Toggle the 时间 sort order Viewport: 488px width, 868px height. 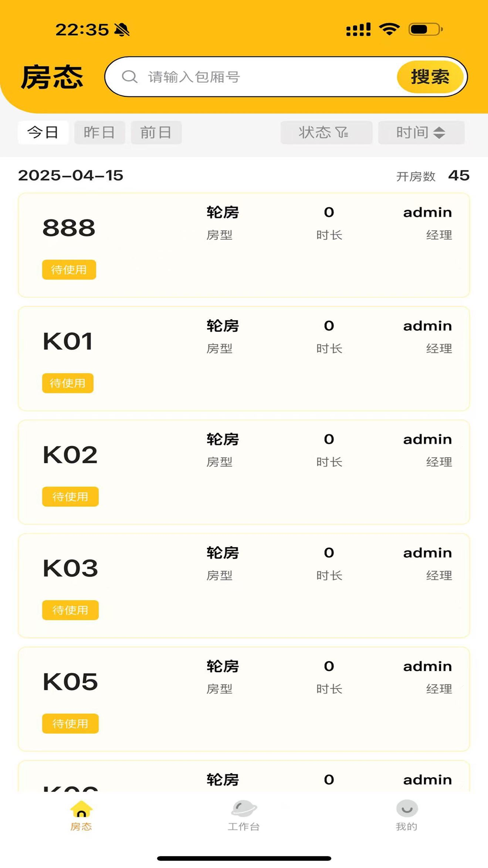[421, 132]
